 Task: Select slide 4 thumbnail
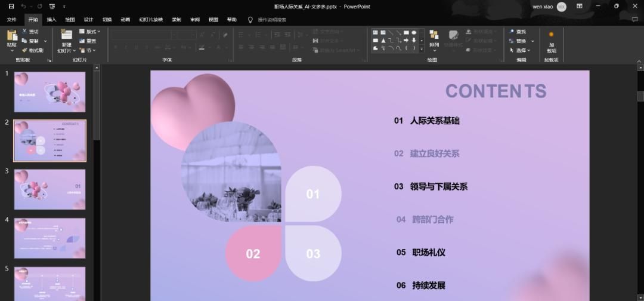click(49, 238)
